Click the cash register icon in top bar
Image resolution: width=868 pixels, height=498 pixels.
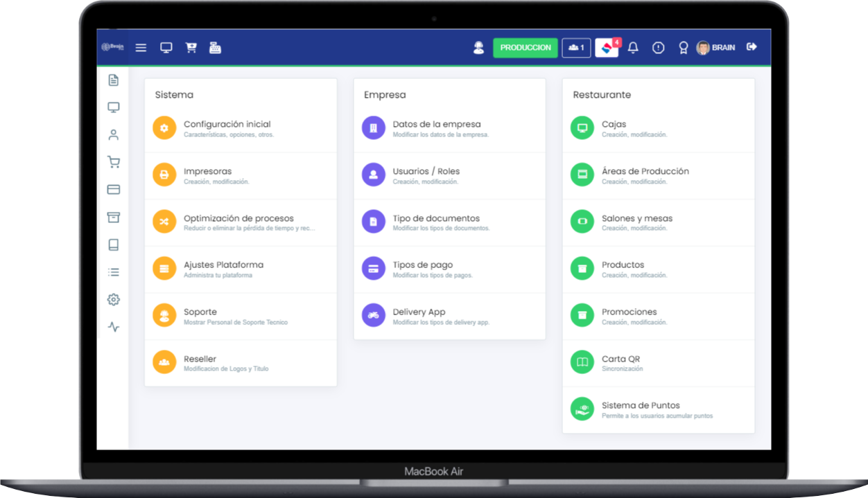click(x=215, y=48)
